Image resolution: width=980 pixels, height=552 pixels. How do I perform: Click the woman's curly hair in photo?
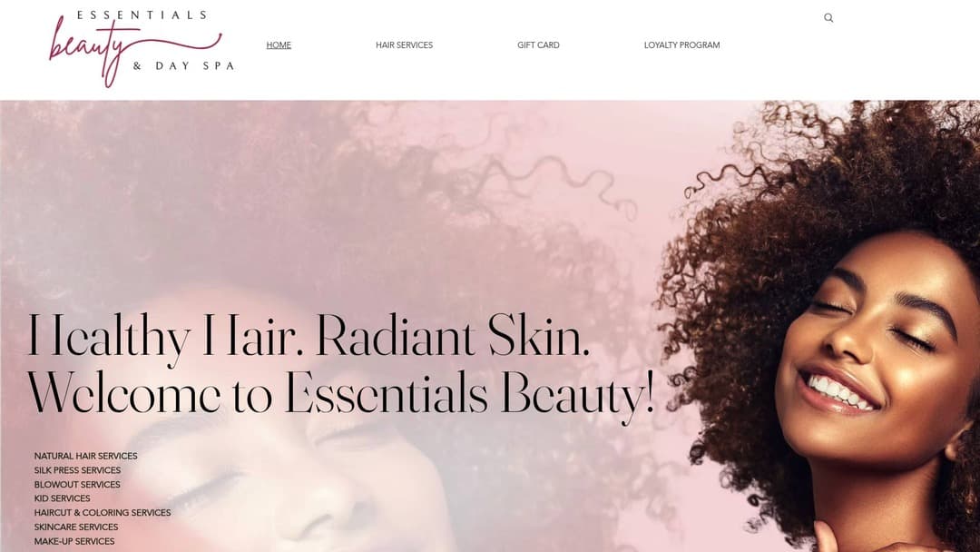pos(812,188)
